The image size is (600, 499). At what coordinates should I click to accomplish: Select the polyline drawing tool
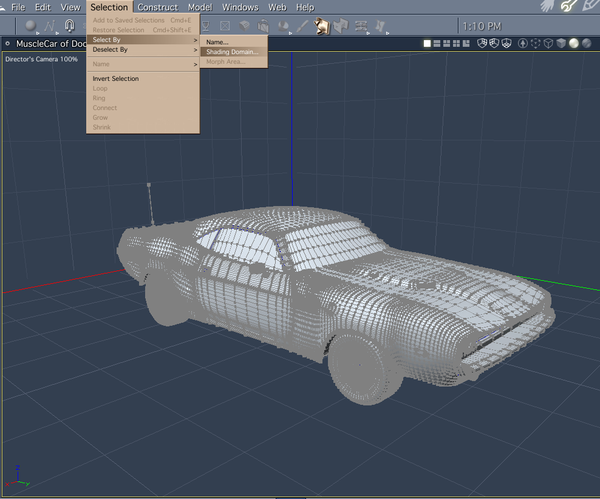coord(49,26)
